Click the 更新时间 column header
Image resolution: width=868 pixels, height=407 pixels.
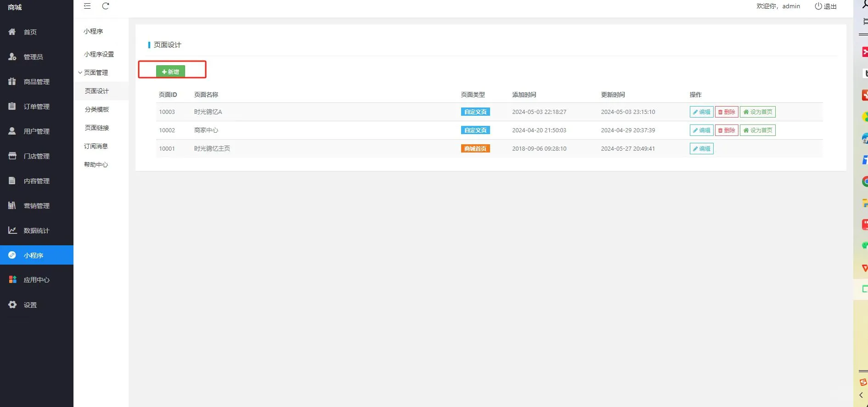(613, 95)
